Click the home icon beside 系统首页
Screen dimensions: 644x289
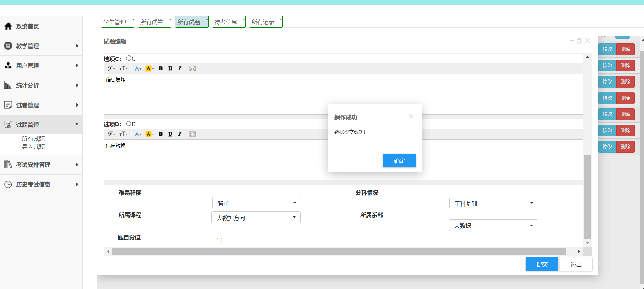click(x=8, y=26)
